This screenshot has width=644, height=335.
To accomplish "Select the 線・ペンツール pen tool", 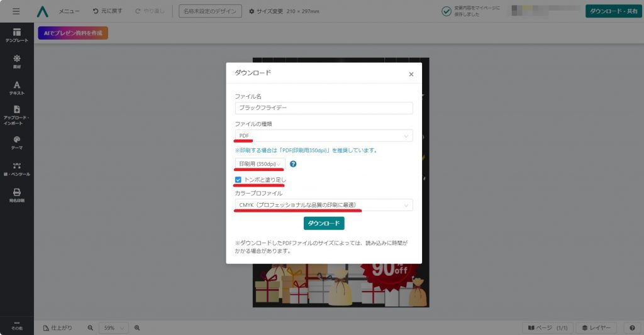I will [16, 169].
